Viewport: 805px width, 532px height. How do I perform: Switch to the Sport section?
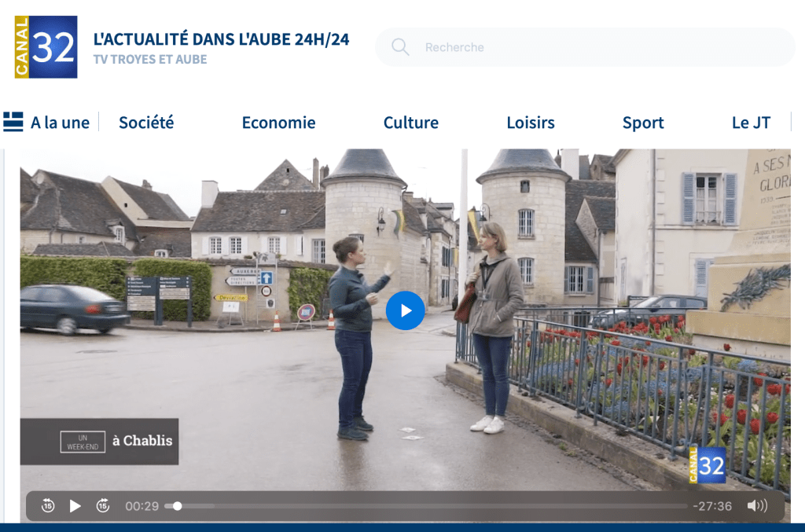coord(643,123)
